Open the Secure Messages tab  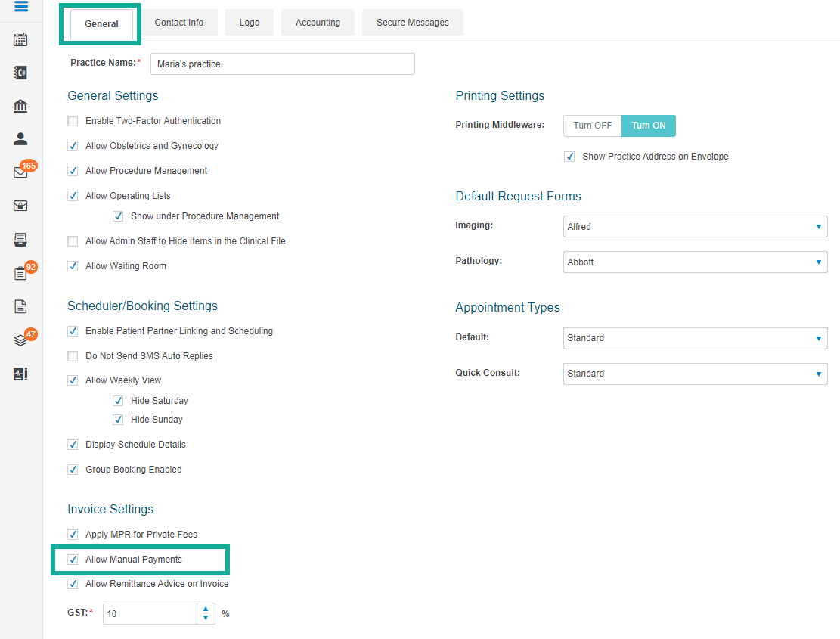pyautogui.click(x=413, y=23)
